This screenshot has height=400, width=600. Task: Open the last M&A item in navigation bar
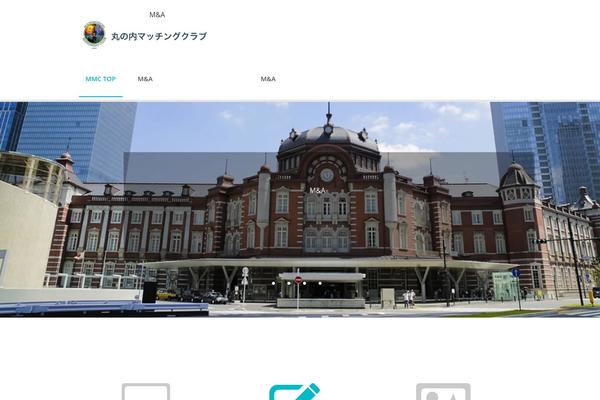(x=268, y=79)
